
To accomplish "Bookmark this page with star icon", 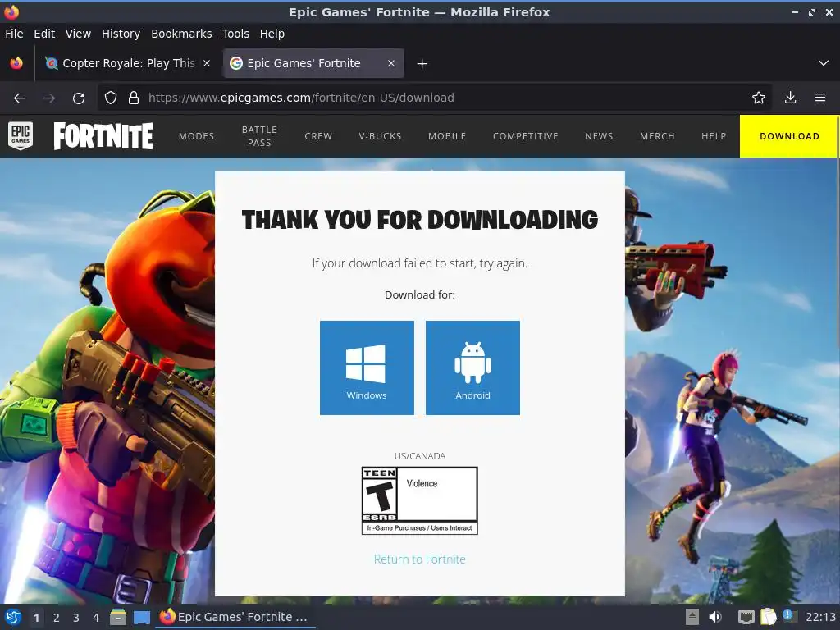I will pyautogui.click(x=758, y=98).
